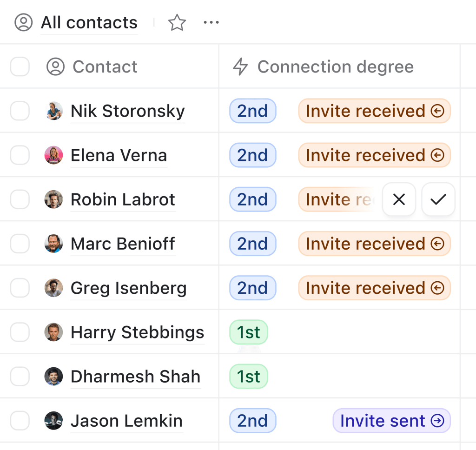Open the three-dot options menu
This screenshot has width=476, height=450.
pos(212,22)
